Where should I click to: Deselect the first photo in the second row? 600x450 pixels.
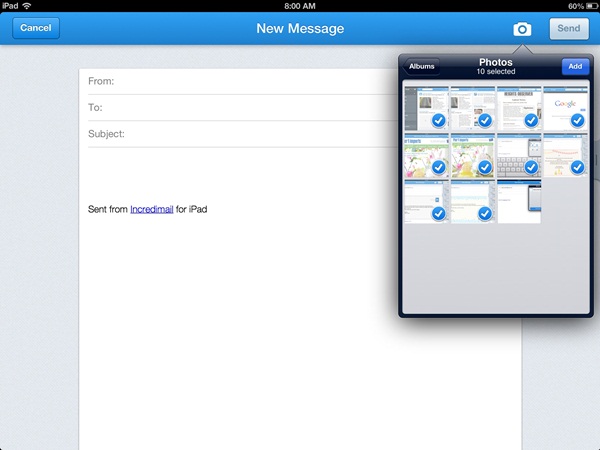click(x=426, y=155)
